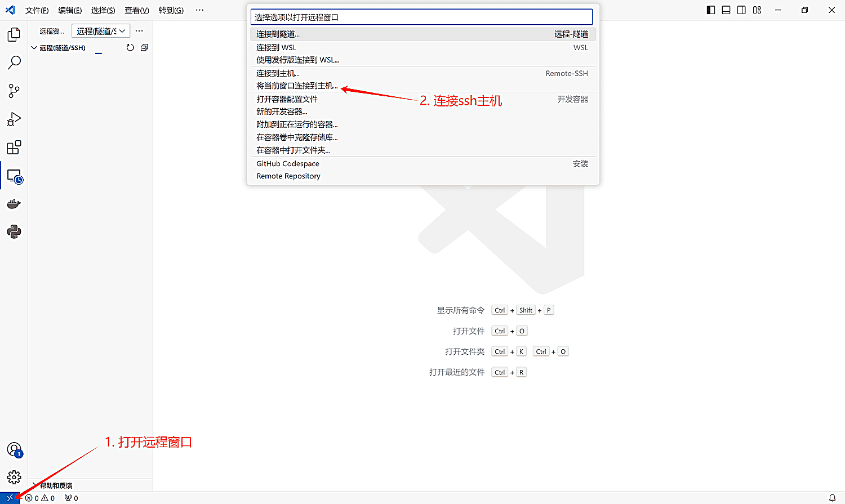Open the Accounts icon with badge
This screenshot has width=845, height=504.
tap(14, 449)
